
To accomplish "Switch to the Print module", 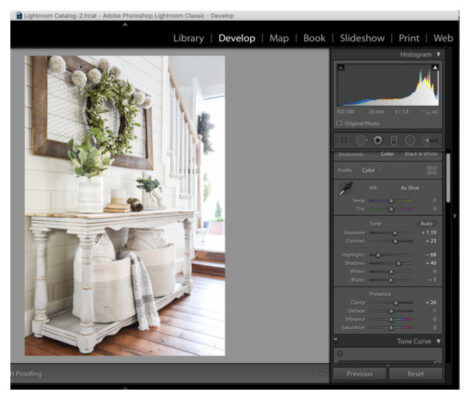I will pos(409,38).
